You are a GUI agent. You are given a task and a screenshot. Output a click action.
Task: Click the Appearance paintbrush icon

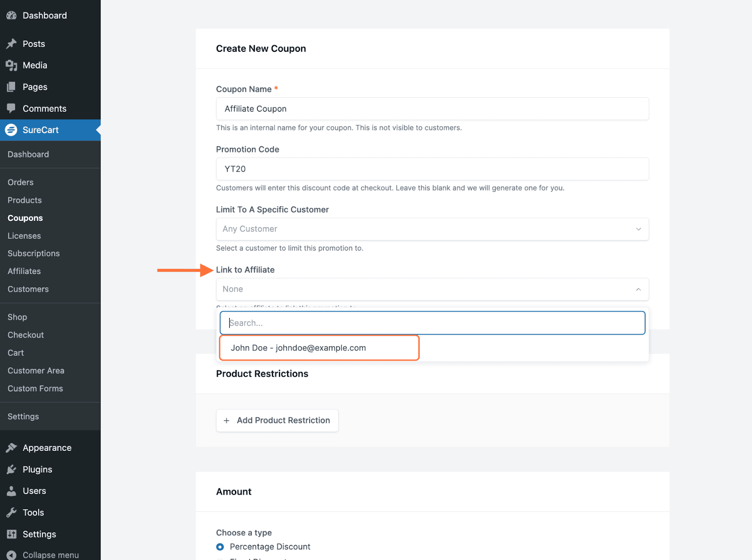coord(11,448)
